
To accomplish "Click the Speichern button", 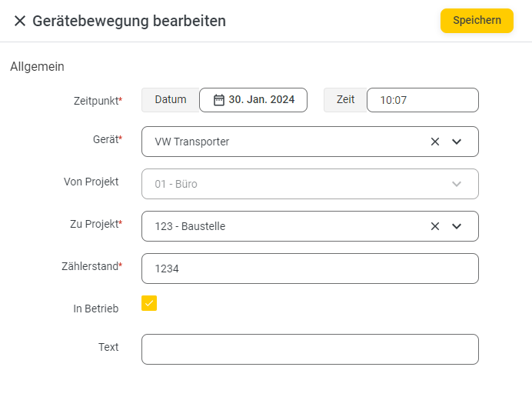I will 477,21.
